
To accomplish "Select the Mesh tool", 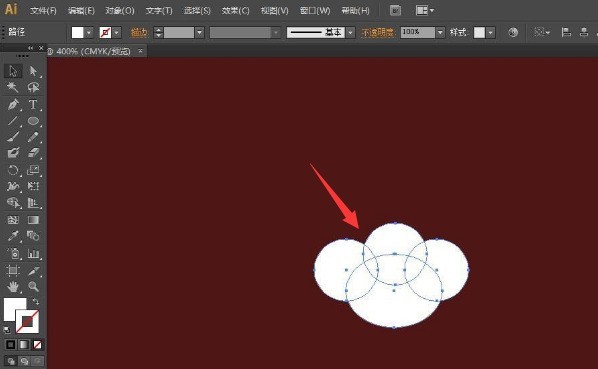I will pos(13,220).
